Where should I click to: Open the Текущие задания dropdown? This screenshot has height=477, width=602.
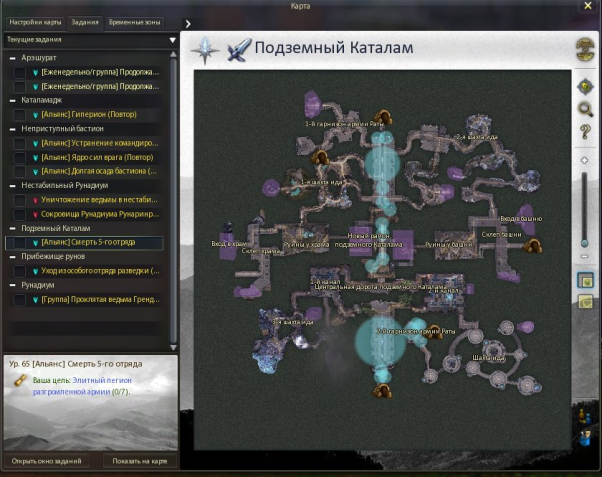[172, 41]
